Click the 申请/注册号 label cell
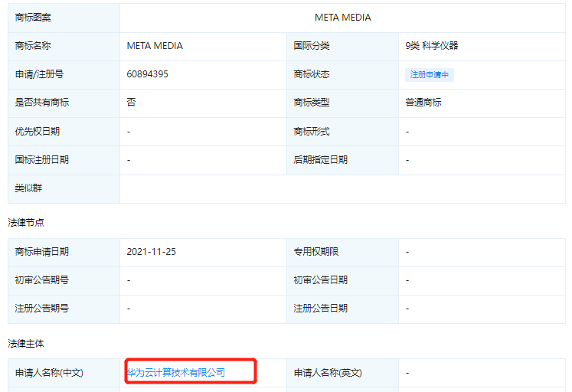572x392 pixels. pyautogui.click(x=64, y=75)
